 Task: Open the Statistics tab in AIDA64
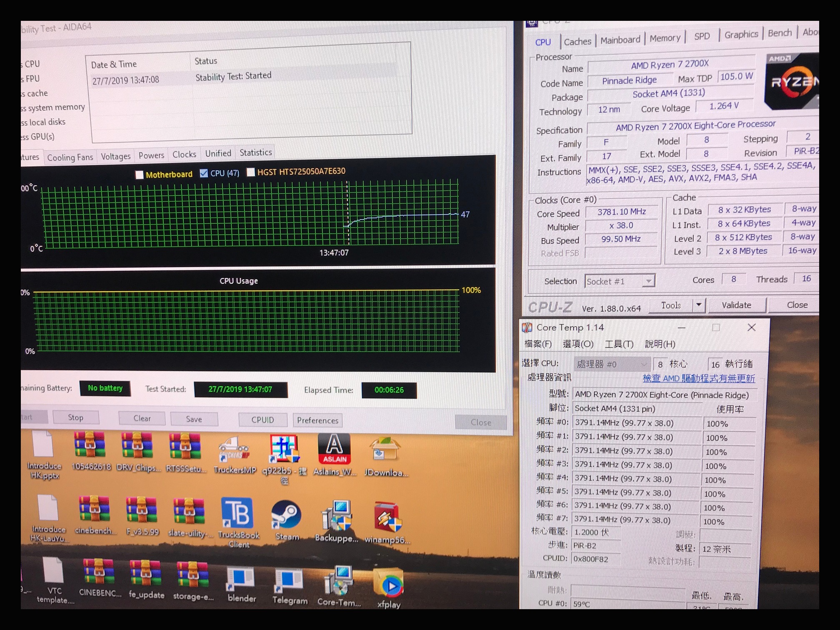(255, 152)
